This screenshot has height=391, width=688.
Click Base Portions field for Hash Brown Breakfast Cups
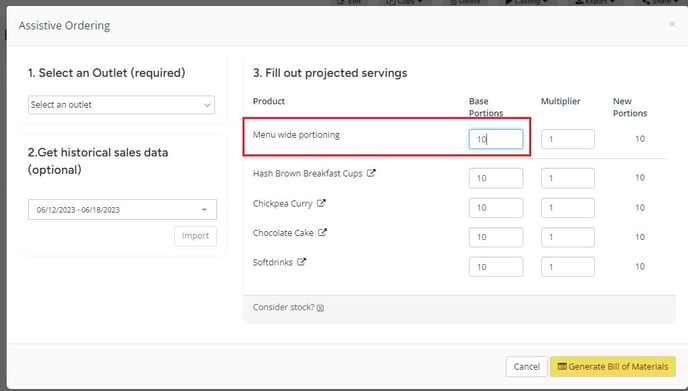pos(496,178)
